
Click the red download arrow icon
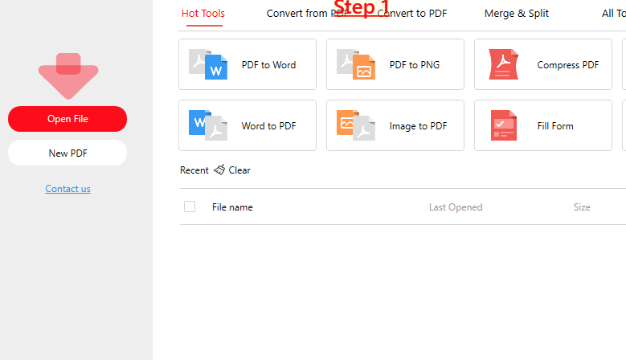[x=68, y=76]
